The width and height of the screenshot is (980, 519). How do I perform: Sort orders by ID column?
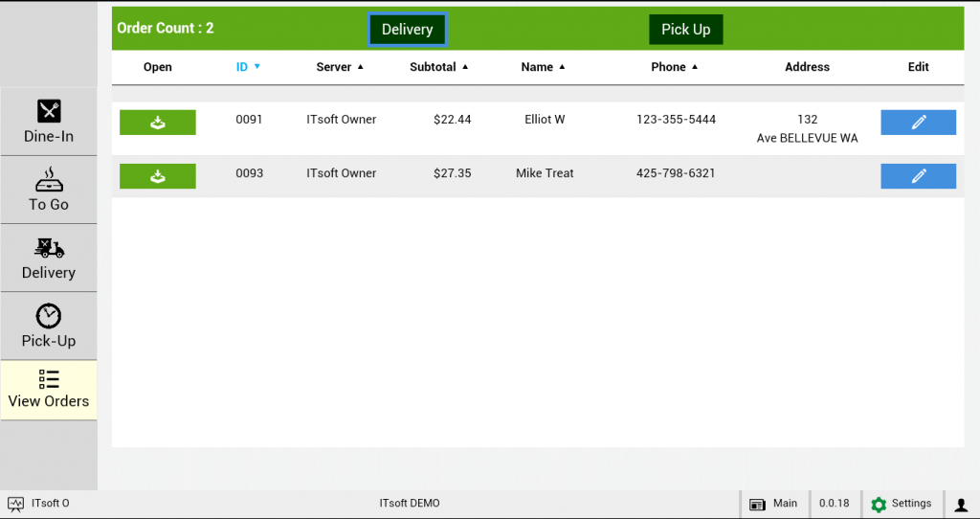(248, 67)
